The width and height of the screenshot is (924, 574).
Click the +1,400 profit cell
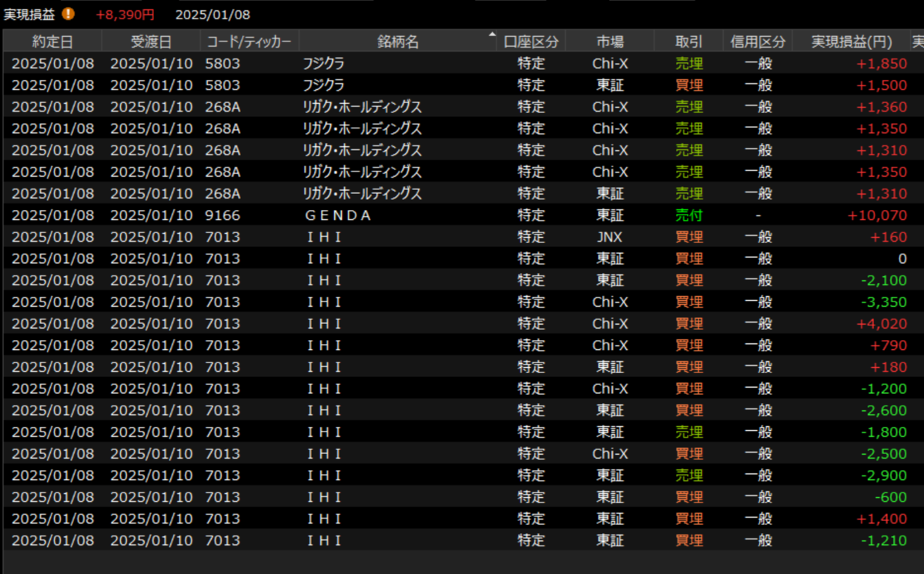(882, 519)
